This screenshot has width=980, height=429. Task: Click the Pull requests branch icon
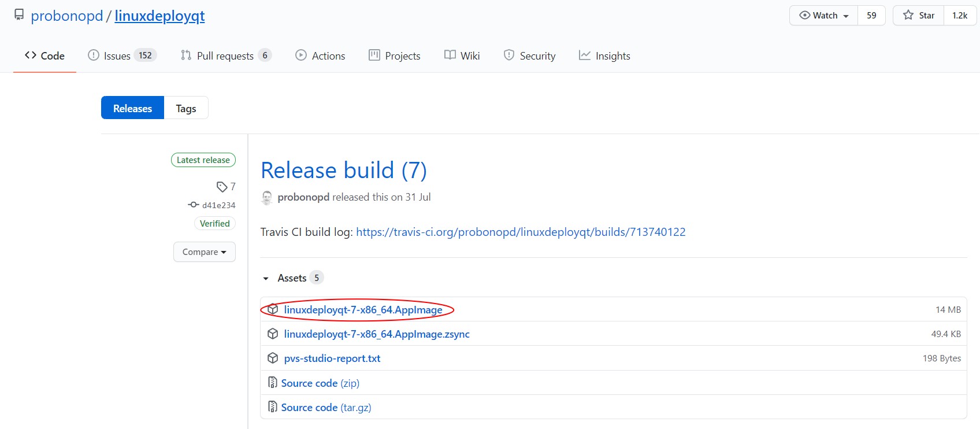tap(186, 55)
